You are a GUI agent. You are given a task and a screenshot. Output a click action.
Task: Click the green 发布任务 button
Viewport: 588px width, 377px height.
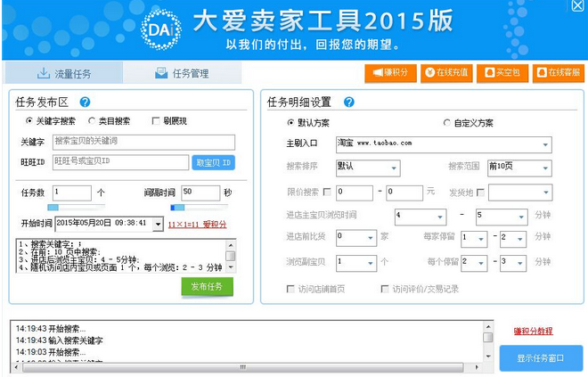(208, 285)
